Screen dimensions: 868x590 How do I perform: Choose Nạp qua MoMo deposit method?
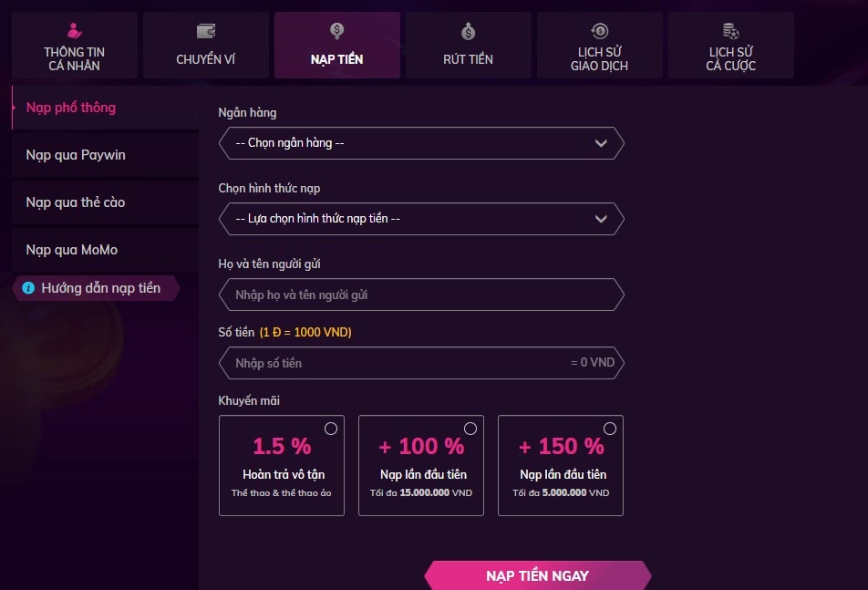pos(72,250)
